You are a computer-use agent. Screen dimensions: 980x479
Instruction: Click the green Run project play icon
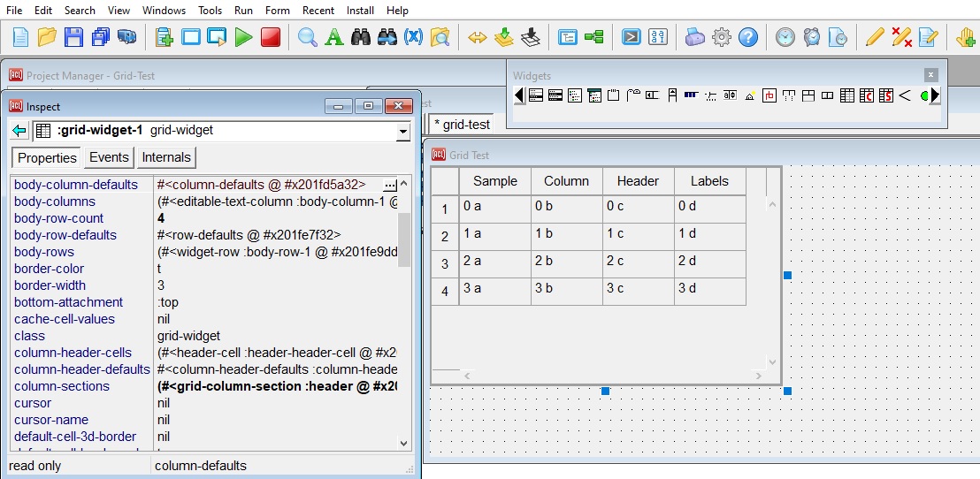(244, 37)
